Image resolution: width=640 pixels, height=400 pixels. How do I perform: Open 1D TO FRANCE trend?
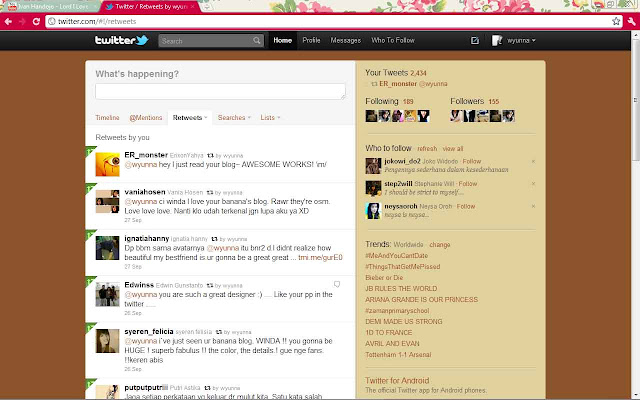(x=389, y=333)
